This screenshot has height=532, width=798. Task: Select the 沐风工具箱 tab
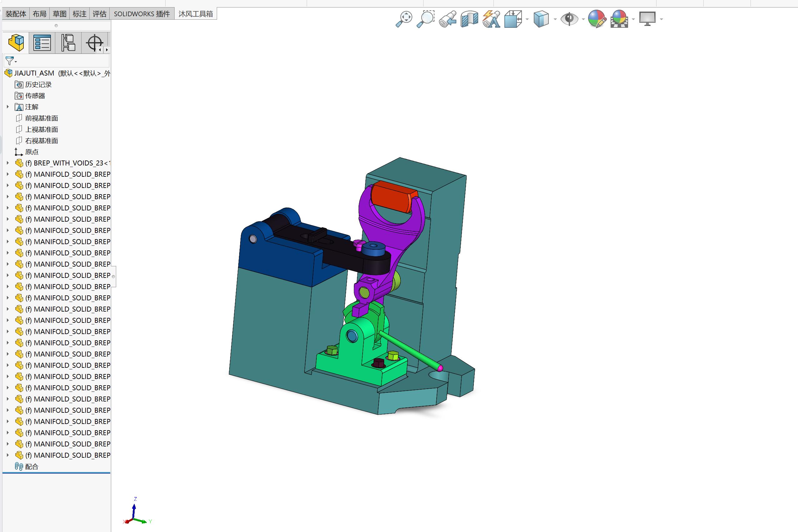pyautogui.click(x=196, y=14)
